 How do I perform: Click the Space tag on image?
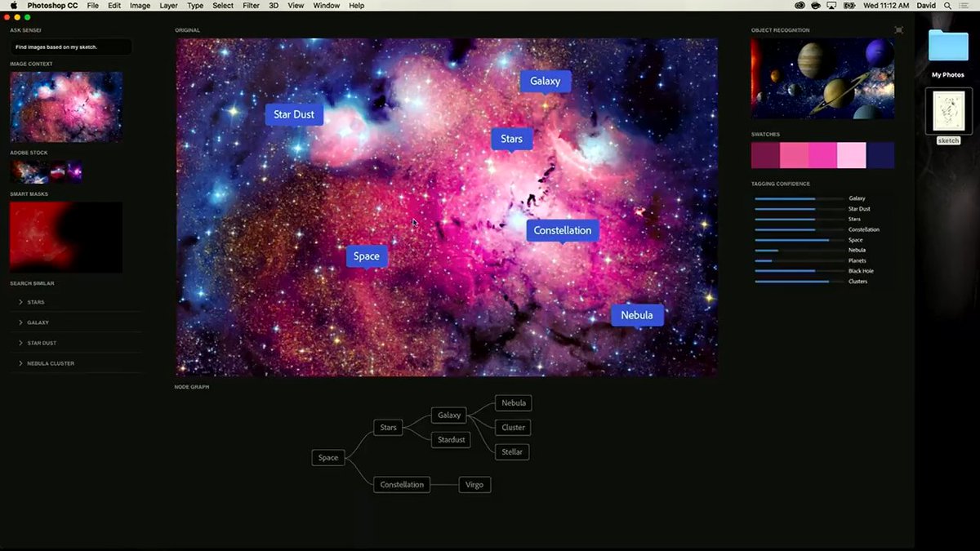point(367,256)
